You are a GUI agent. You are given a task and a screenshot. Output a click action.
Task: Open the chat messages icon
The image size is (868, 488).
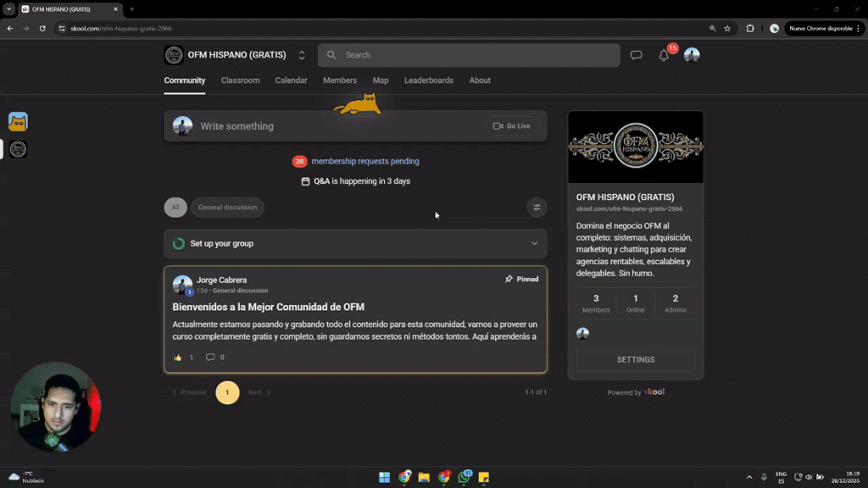pyautogui.click(x=636, y=55)
